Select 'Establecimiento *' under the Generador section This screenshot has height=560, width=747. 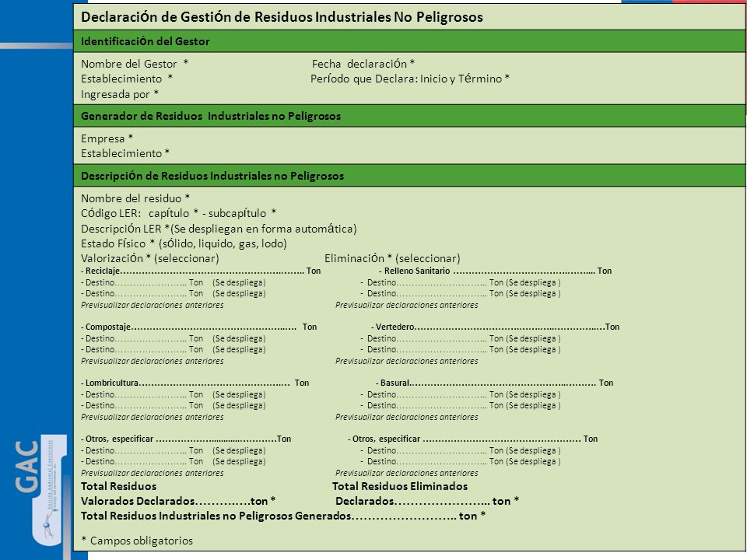point(124,153)
